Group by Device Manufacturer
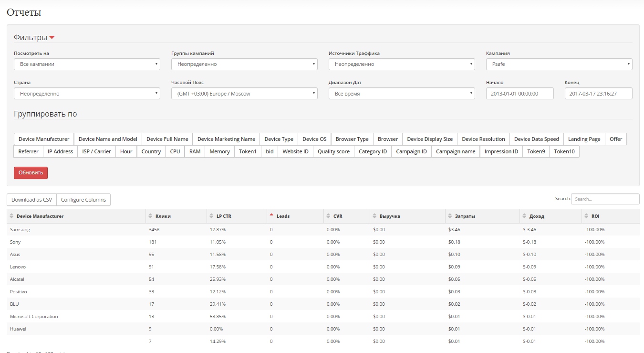 click(44, 139)
